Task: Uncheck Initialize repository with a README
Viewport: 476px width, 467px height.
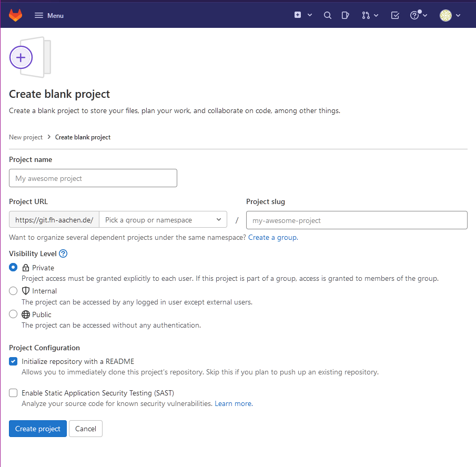Action: [x=13, y=361]
